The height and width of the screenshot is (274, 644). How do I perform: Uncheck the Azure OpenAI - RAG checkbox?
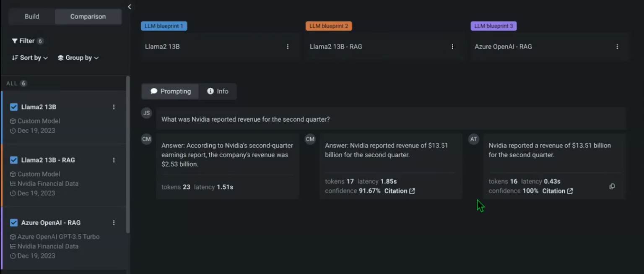click(x=14, y=223)
